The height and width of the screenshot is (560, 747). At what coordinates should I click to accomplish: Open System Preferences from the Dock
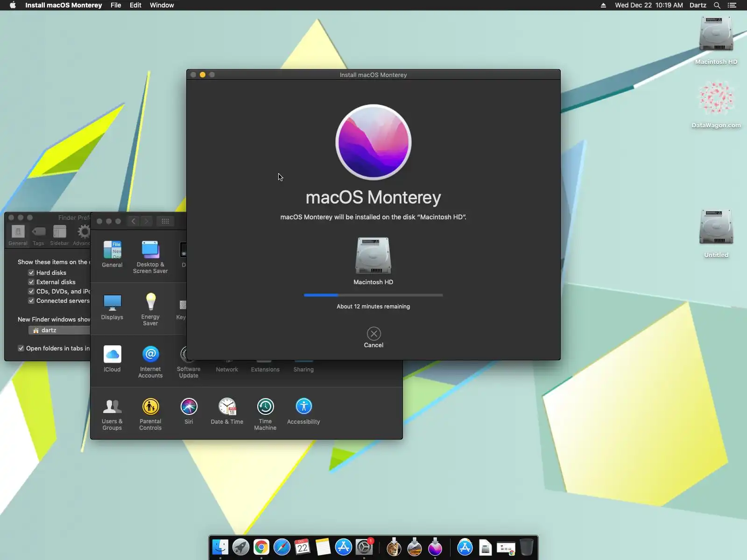point(364,547)
